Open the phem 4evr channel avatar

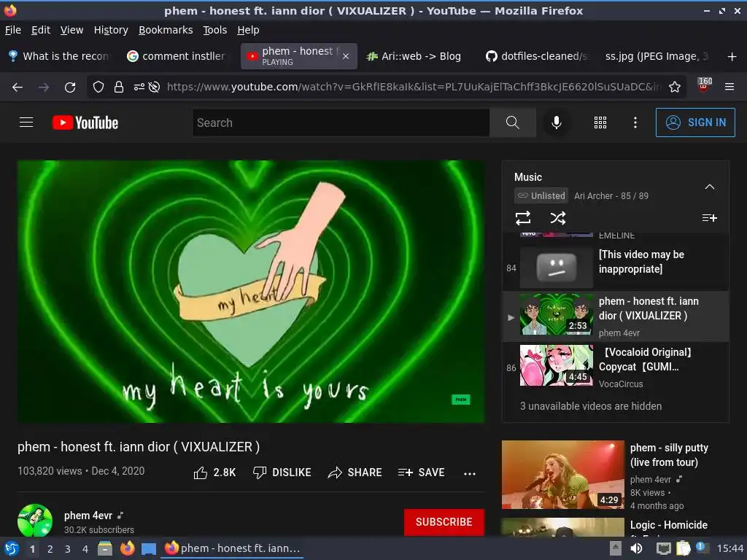coord(35,521)
